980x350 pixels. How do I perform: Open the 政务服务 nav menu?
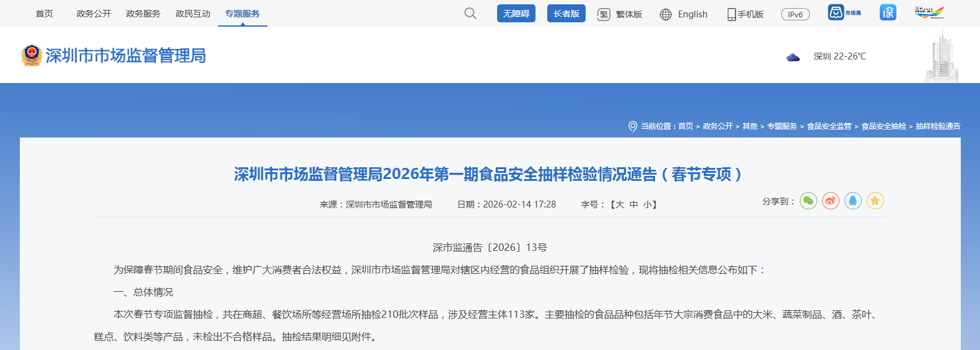click(143, 14)
